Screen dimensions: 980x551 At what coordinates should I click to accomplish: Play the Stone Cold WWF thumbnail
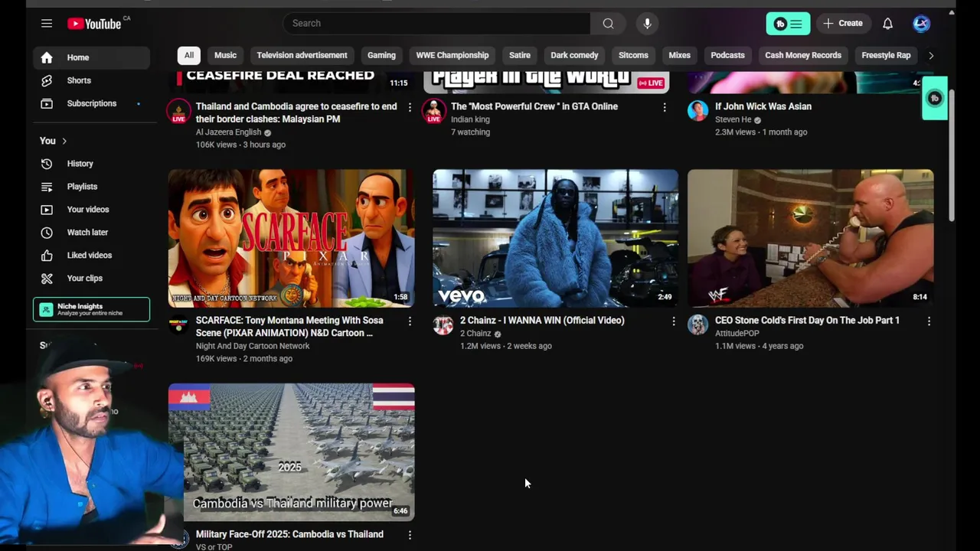pyautogui.click(x=810, y=238)
